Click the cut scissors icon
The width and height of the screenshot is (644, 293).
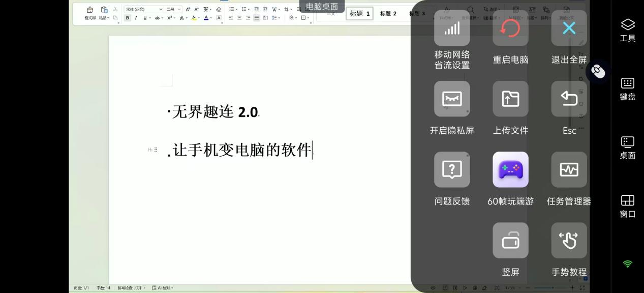(115, 9)
